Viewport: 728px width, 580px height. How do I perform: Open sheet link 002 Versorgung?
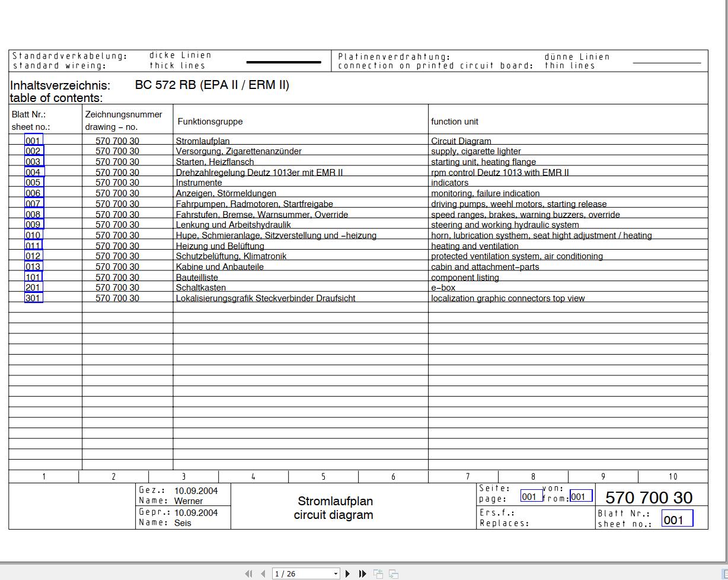click(34, 151)
